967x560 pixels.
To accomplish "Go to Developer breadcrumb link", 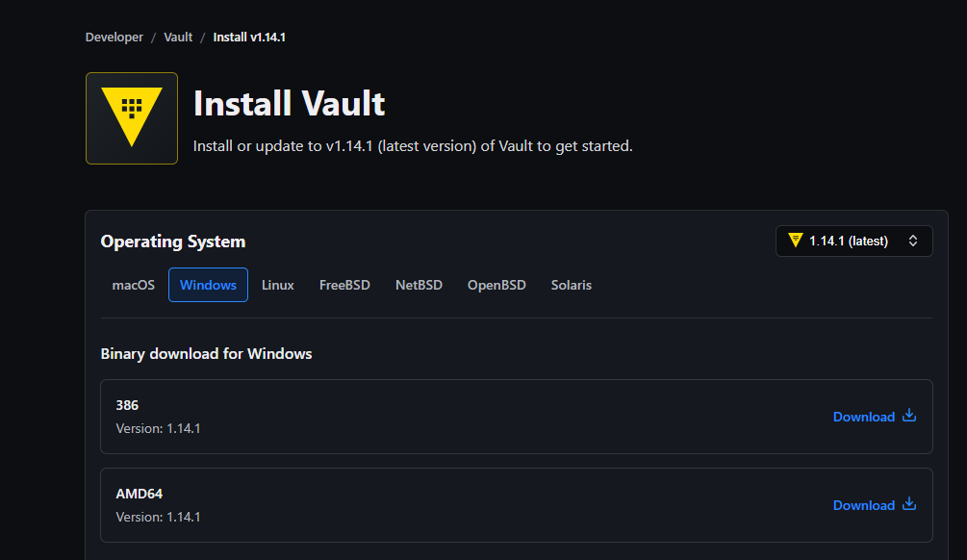I will [x=115, y=37].
